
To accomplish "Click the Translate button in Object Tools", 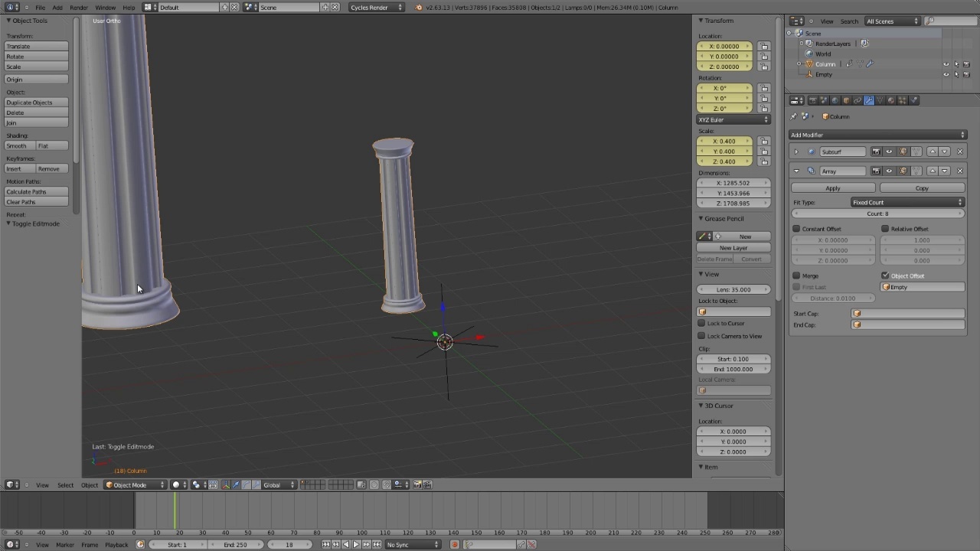I will pyautogui.click(x=36, y=46).
